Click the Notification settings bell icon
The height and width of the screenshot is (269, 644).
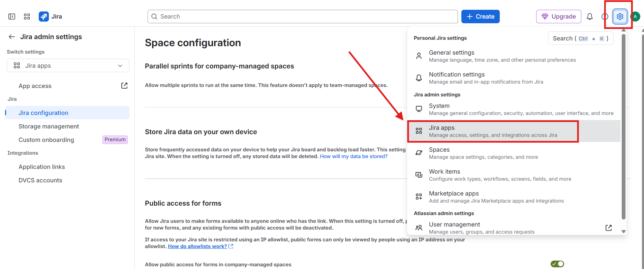click(419, 78)
